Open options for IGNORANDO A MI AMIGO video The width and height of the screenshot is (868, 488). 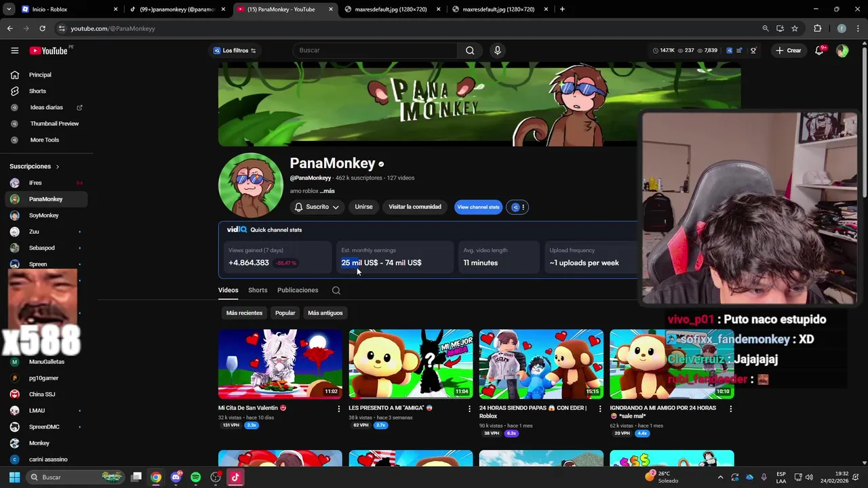pos(730,409)
